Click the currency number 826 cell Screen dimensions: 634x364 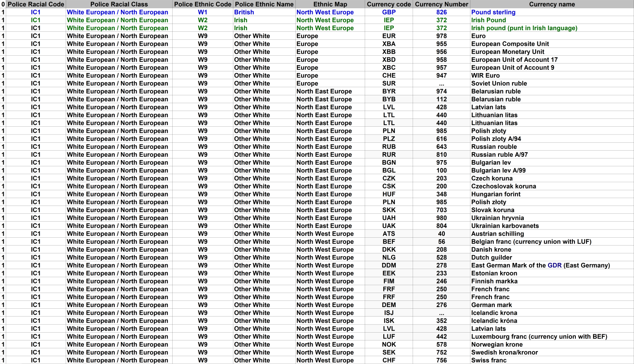[442, 12]
